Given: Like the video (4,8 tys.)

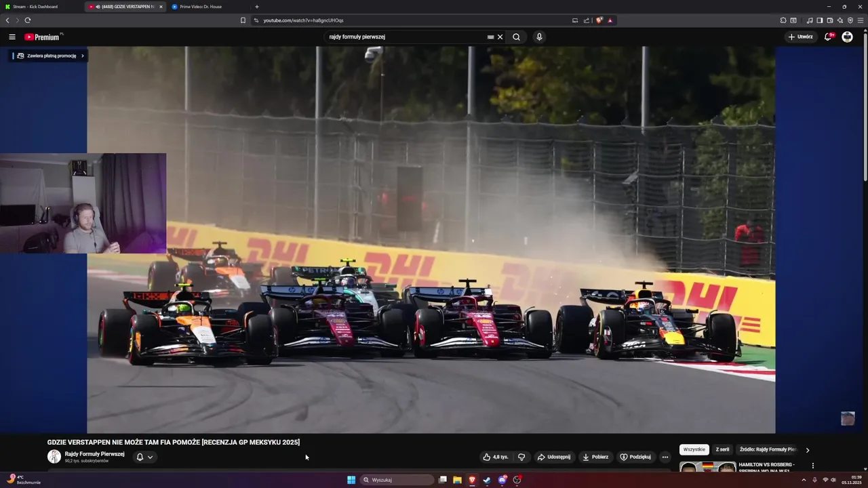Looking at the screenshot, I should (495, 457).
